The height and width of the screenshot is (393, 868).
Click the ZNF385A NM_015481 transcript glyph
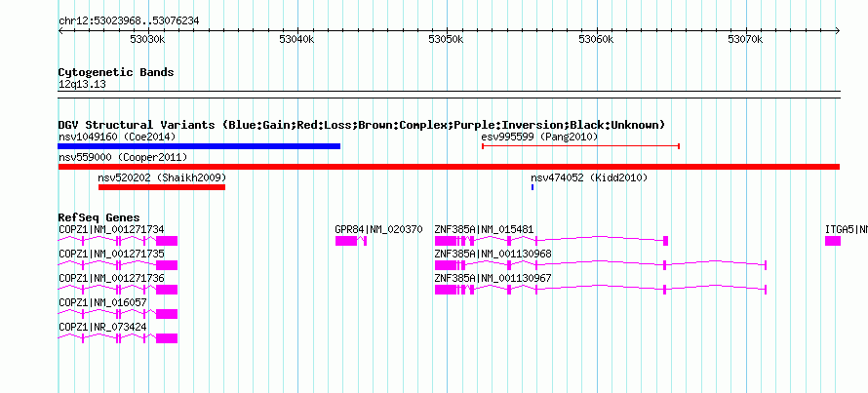point(551,241)
